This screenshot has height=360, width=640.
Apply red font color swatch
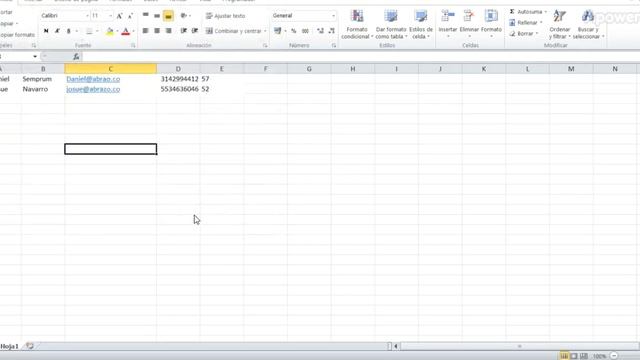tap(126, 31)
